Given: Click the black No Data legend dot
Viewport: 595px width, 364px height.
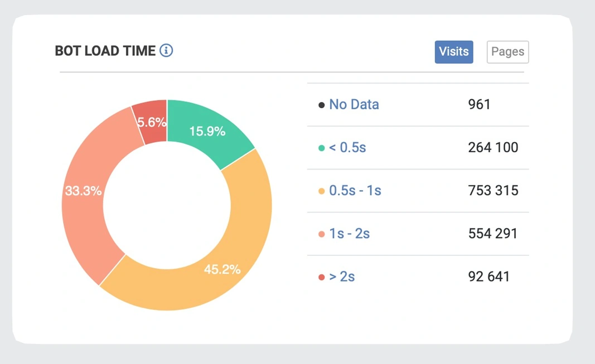Looking at the screenshot, I should coord(321,105).
